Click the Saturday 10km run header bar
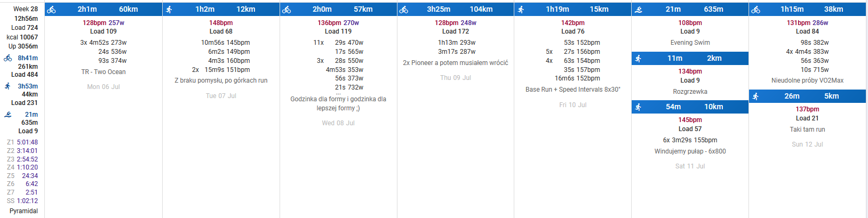Viewport: 868px width, 218px height. point(690,107)
